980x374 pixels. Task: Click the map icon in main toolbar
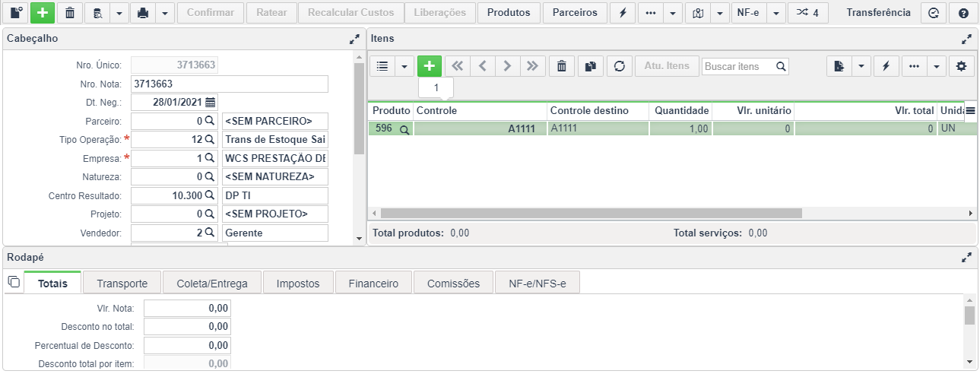698,13
